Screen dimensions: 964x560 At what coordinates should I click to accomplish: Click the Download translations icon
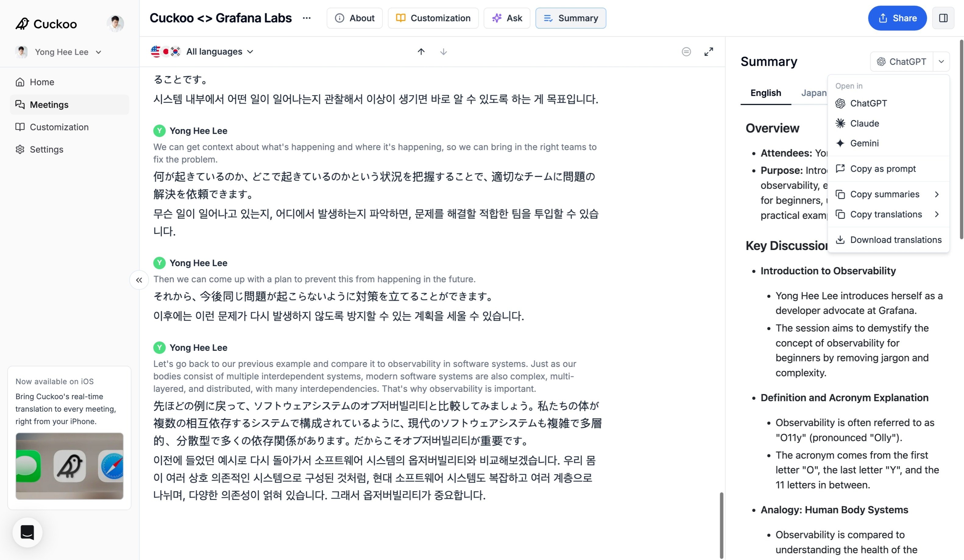[x=840, y=240]
